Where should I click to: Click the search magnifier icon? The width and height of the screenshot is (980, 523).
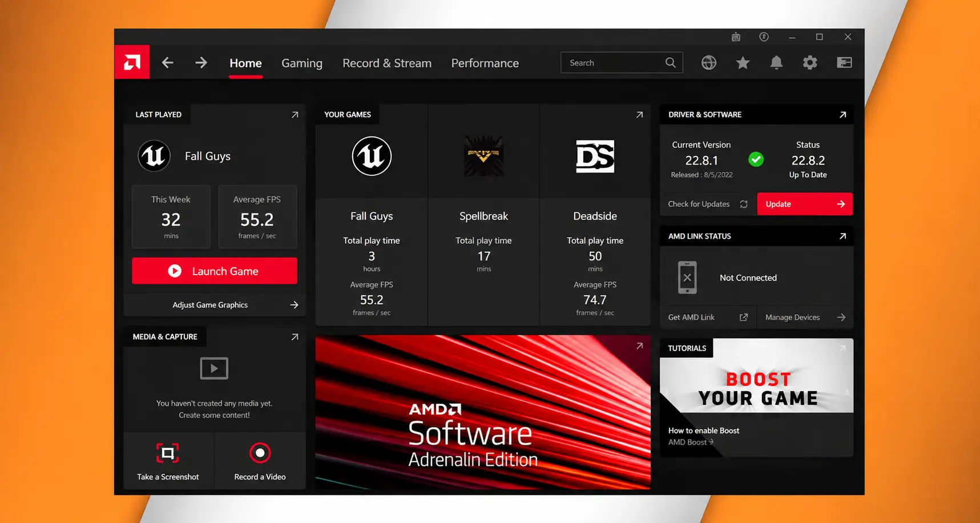pos(671,63)
